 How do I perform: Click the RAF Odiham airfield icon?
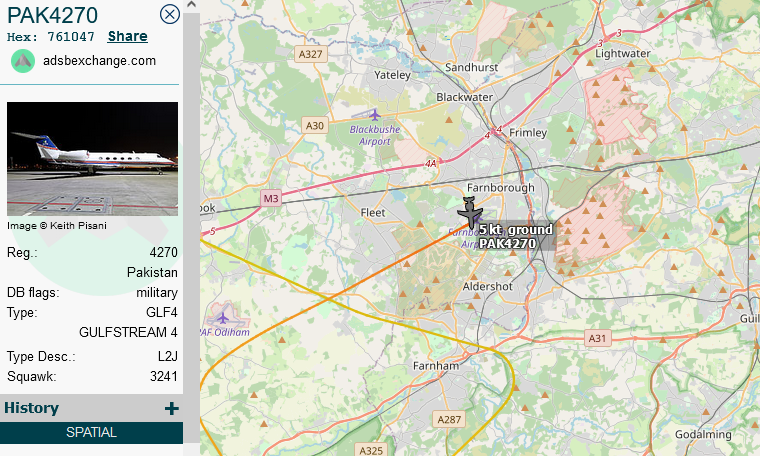coord(222,318)
